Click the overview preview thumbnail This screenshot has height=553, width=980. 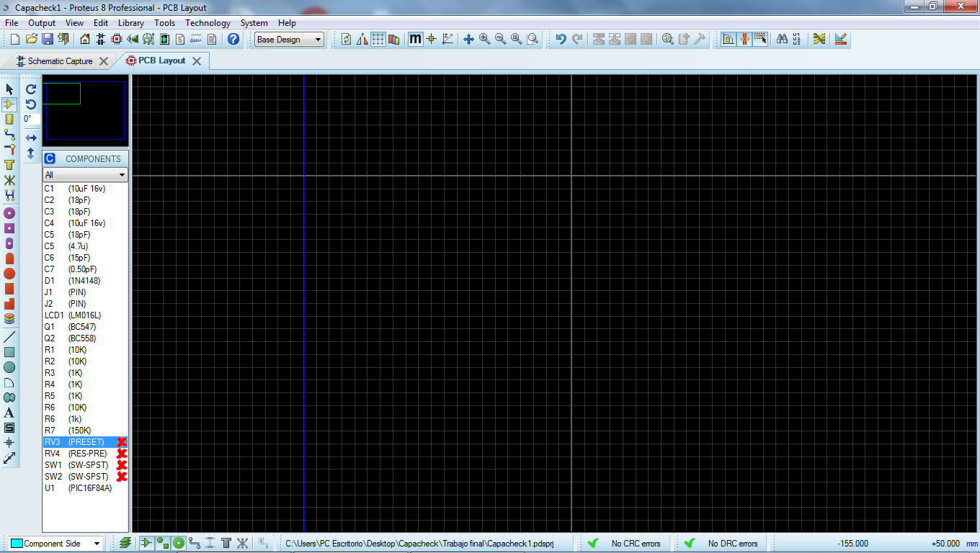[85, 111]
